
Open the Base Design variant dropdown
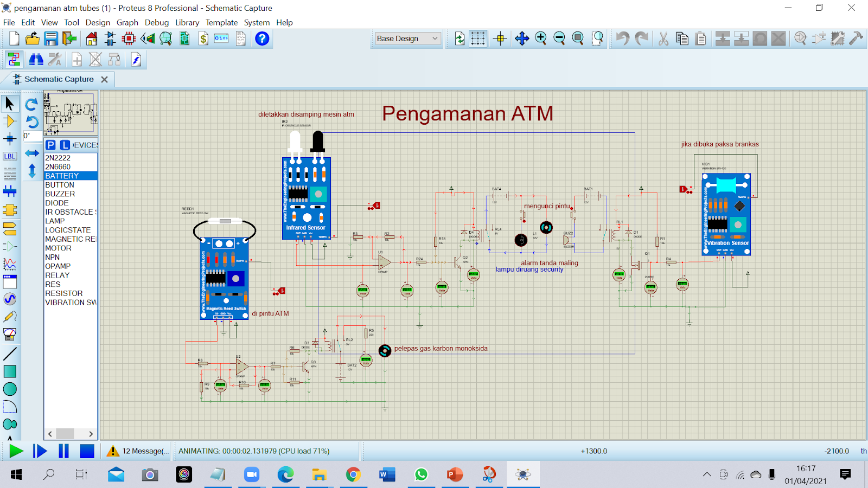(x=407, y=38)
